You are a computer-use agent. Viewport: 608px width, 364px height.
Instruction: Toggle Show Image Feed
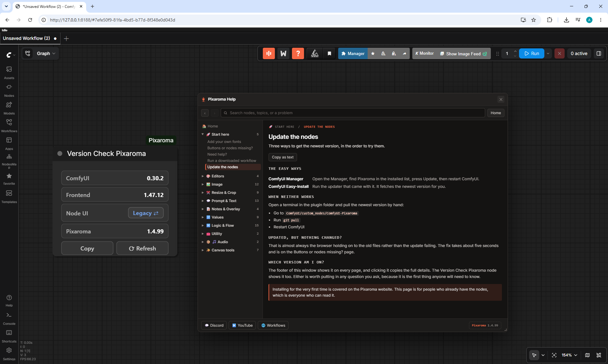(464, 53)
